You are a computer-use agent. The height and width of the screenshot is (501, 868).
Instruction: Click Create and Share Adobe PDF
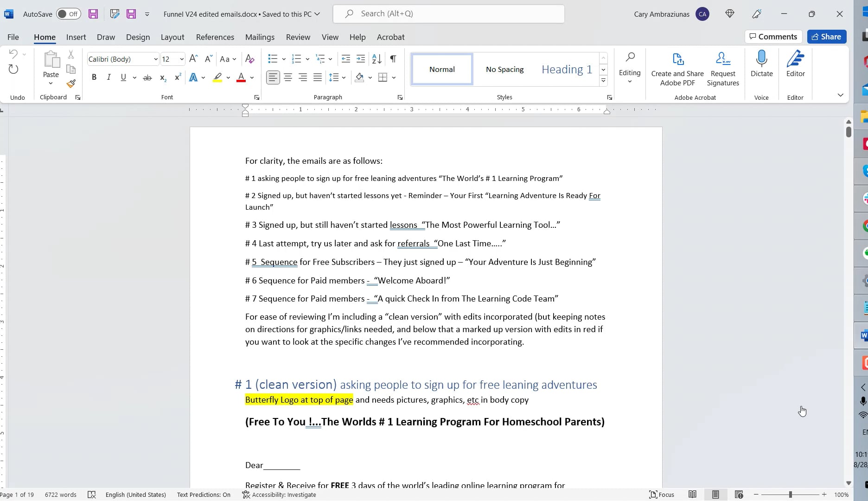677,67
